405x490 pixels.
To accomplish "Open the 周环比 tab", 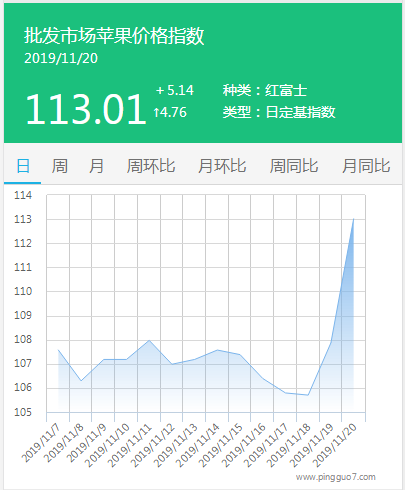I will [x=151, y=166].
